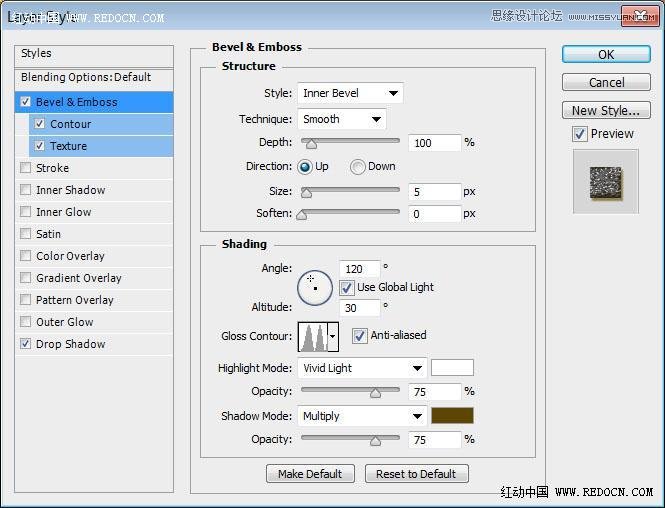This screenshot has height=508, width=665.
Task: Open Highlight Mode dropdown showing Vivid Light
Action: click(362, 368)
